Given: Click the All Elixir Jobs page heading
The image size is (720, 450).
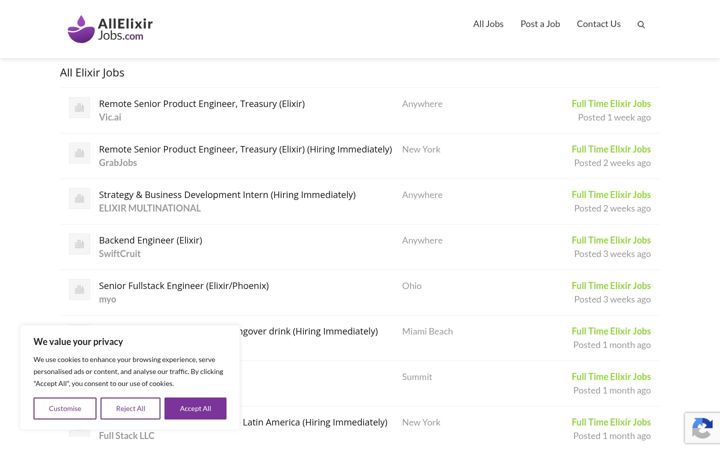Looking at the screenshot, I should 92,73.
